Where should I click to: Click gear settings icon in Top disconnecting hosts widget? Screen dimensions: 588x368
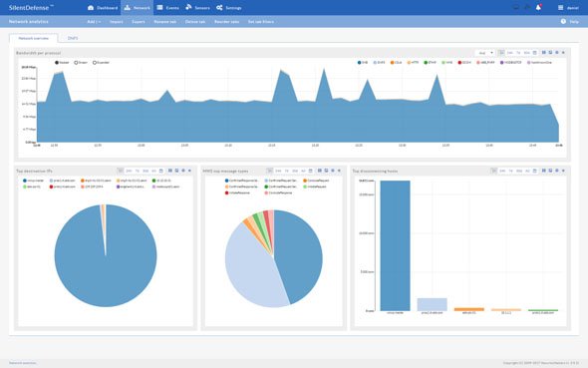[x=557, y=171]
